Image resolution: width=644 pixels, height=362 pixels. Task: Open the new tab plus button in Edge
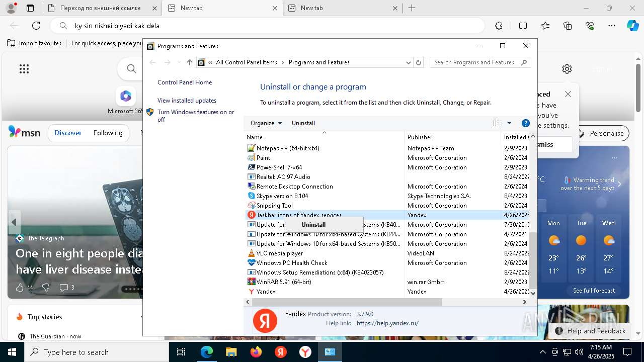tap(412, 8)
